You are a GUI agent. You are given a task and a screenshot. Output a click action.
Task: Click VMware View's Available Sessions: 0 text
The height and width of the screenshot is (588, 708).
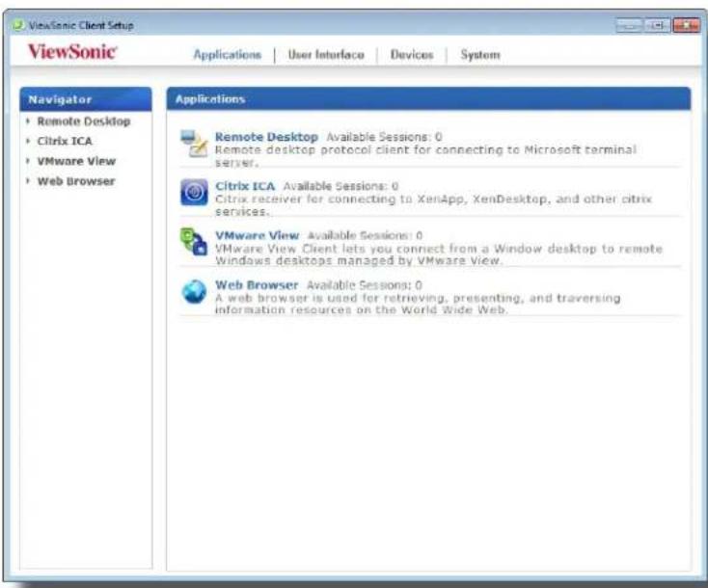[x=365, y=235]
